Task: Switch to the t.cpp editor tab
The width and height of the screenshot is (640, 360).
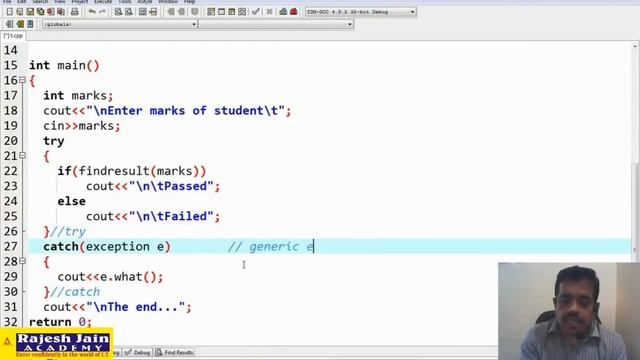Action: 13,36
